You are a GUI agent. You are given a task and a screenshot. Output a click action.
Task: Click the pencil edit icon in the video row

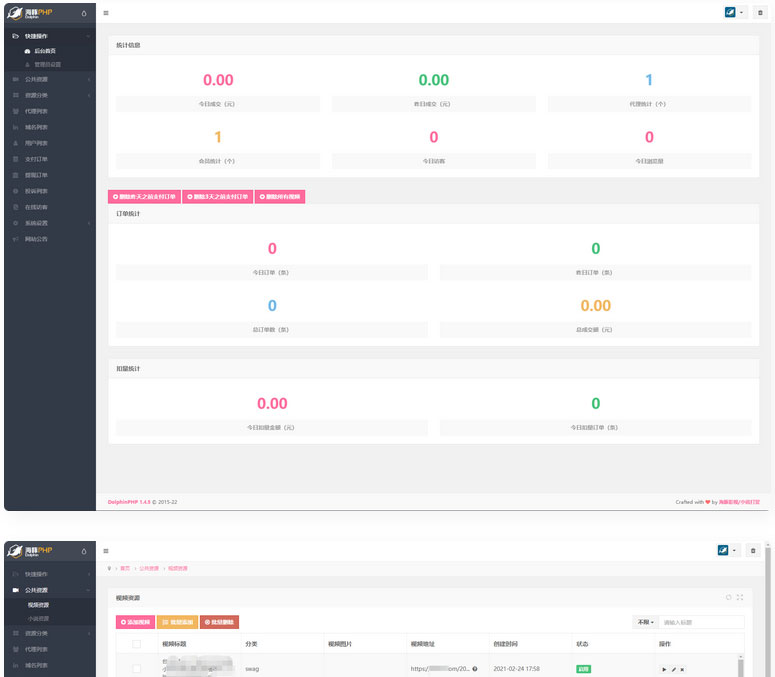[673, 669]
